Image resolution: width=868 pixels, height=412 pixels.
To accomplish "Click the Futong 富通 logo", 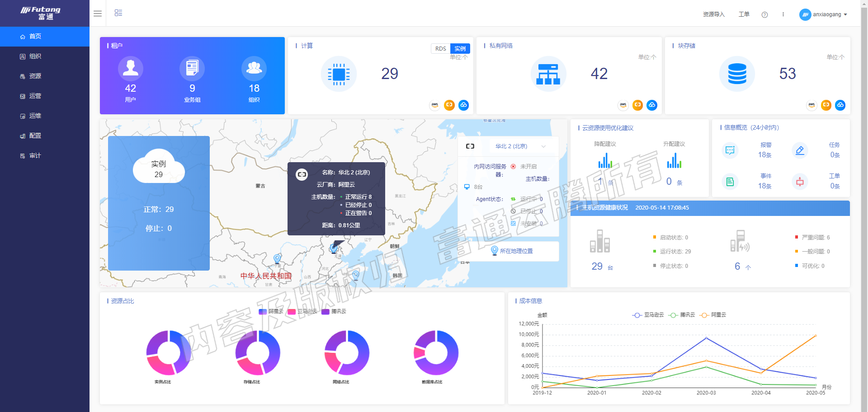I will [41, 13].
